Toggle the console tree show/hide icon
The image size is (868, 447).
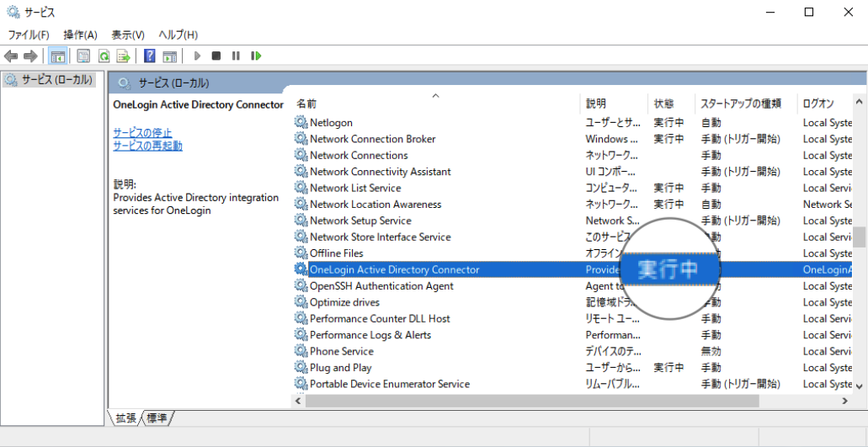coord(57,56)
